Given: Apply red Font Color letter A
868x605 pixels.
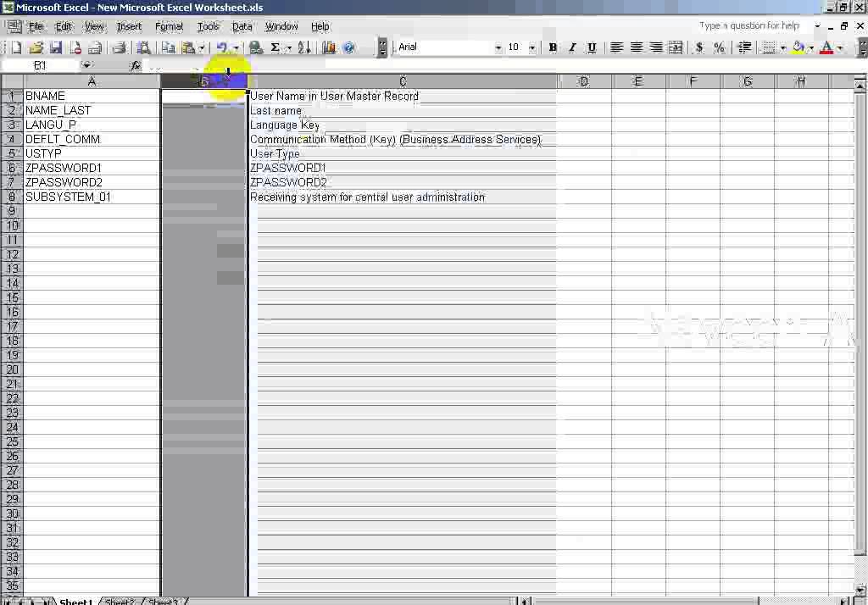Looking at the screenshot, I should (x=826, y=47).
